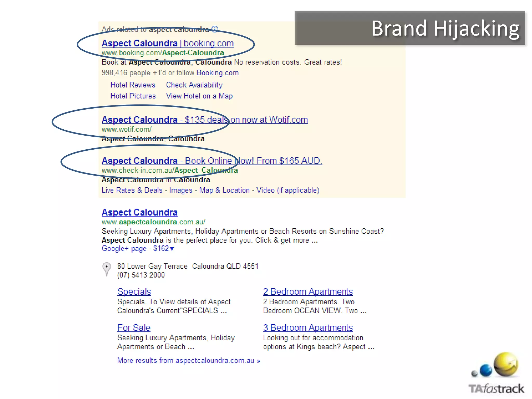Click the address '80 Lower Gay Terrace'
532x399 pixels.
coord(152,266)
